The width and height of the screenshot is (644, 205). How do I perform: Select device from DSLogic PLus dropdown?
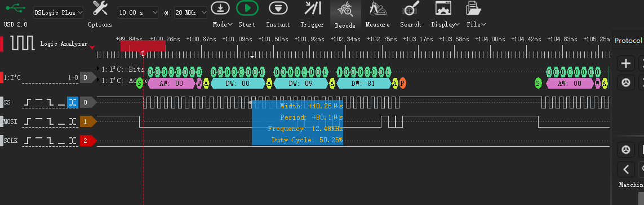pos(59,12)
